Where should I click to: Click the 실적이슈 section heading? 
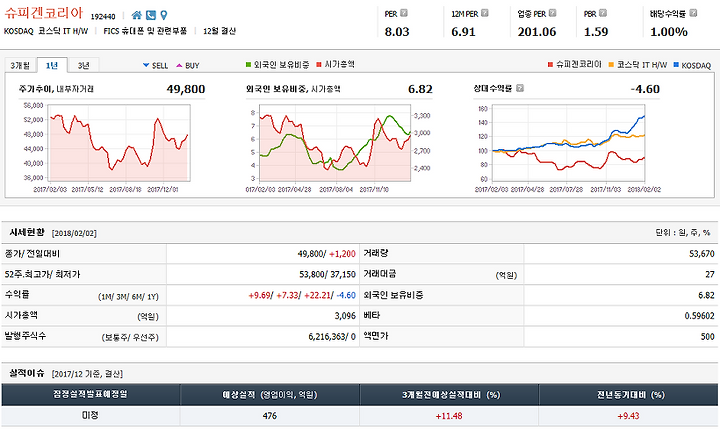pos(27,373)
